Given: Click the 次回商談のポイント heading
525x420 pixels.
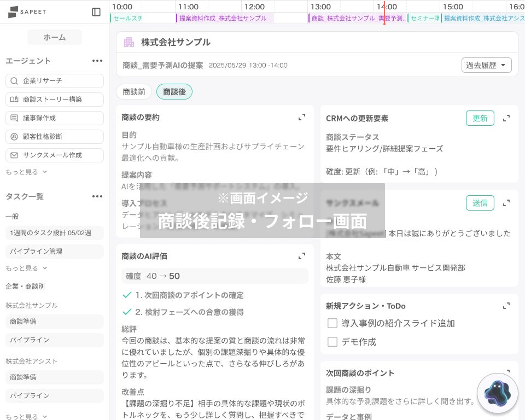Looking at the screenshot, I should click(360, 373).
